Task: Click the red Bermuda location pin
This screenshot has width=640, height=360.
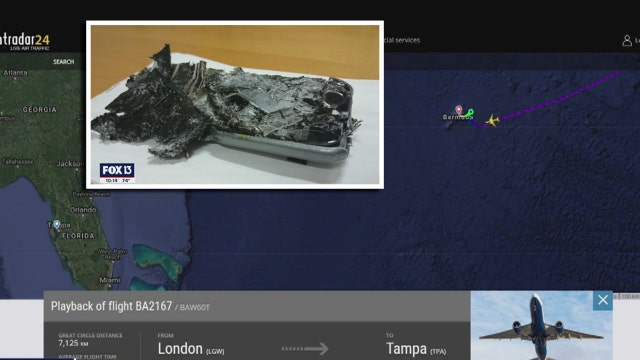Action: point(459,110)
